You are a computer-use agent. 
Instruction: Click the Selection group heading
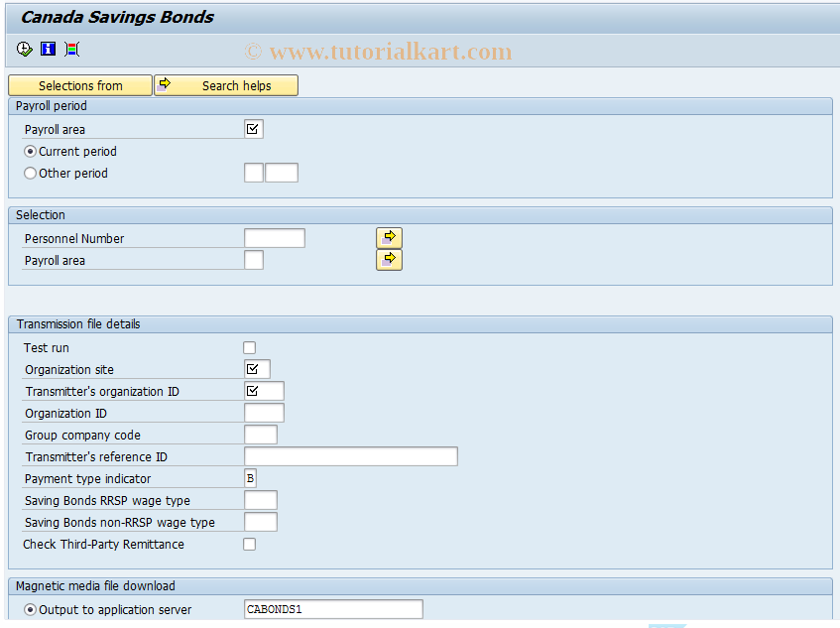click(41, 215)
